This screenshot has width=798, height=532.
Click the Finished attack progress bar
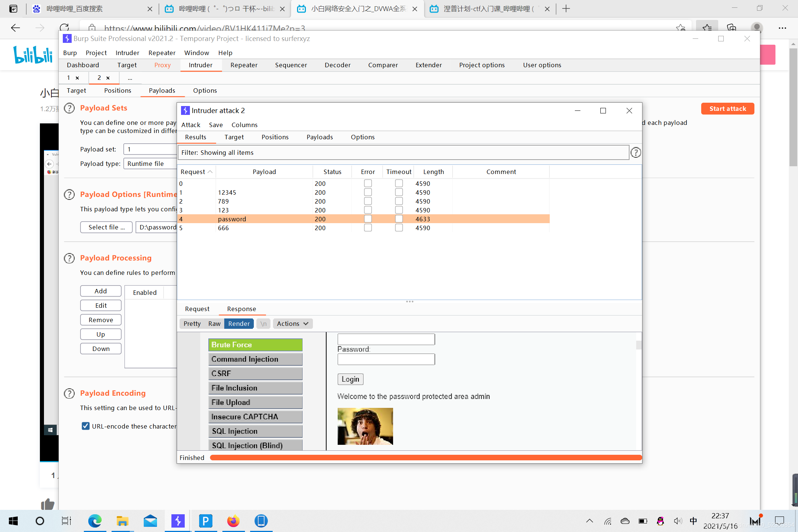(x=425, y=458)
